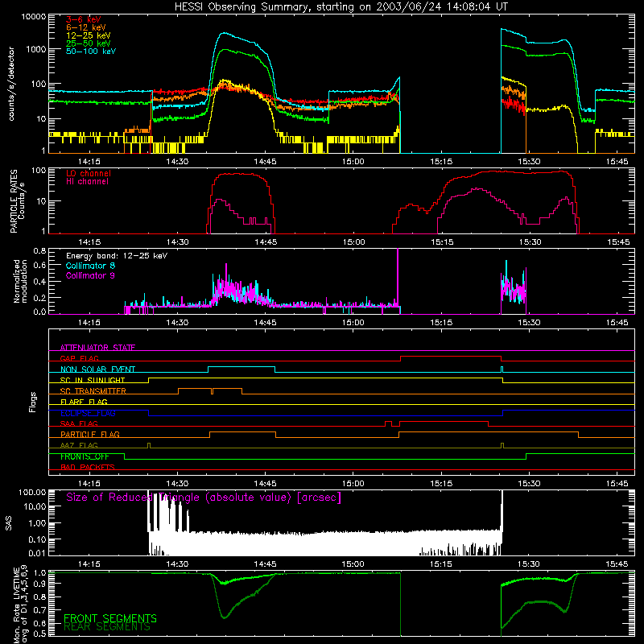Click 15:15 tick on SAS panel axis
644x644 pixels.
tap(440, 564)
